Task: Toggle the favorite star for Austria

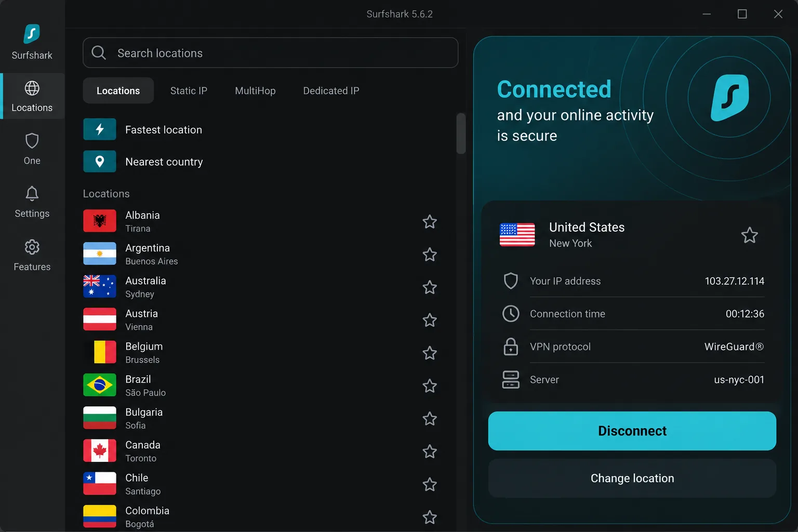Action: click(430, 320)
